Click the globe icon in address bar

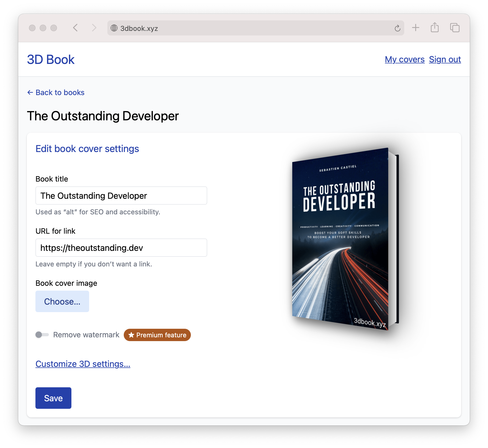114,28
